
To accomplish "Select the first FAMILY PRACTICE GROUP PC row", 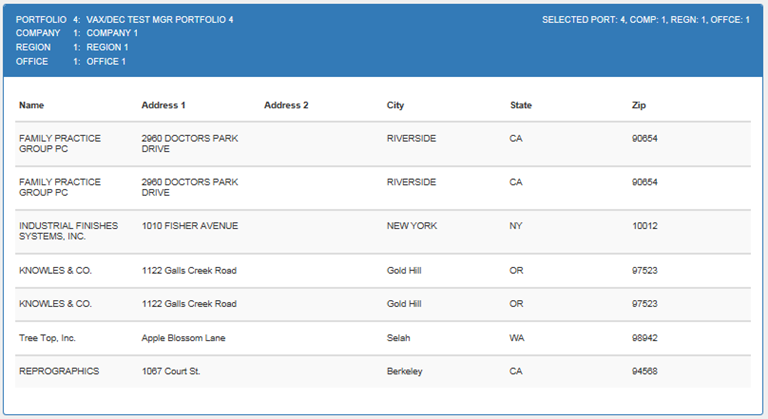I will point(383,144).
